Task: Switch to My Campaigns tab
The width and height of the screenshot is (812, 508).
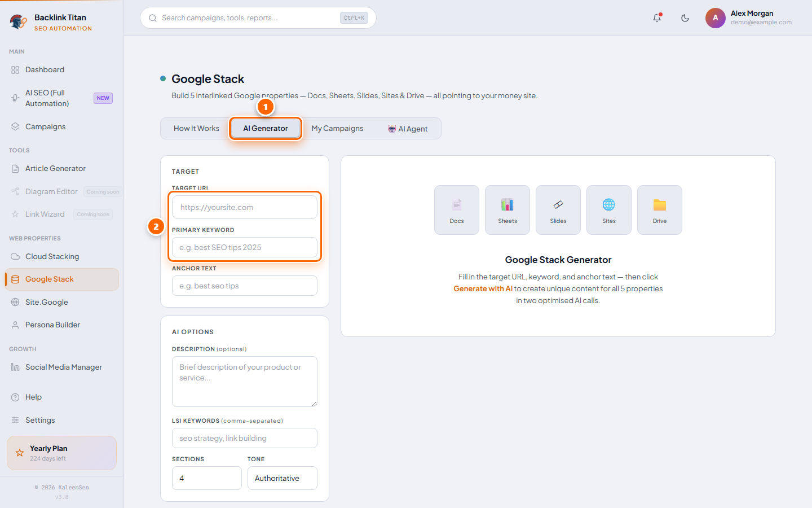Action: [337, 129]
